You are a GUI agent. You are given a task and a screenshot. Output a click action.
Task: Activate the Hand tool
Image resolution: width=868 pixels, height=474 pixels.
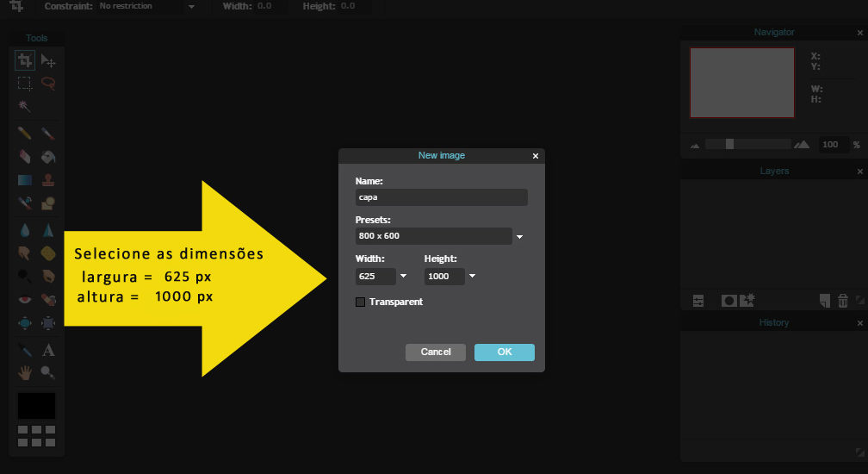25,373
